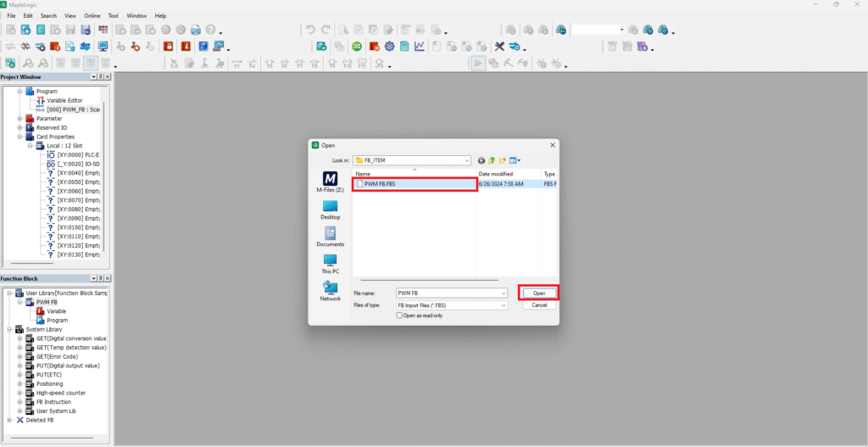This screenshot has height=447, width=868.
Task: Select This PC in Open dialog sidebar
Action: [330, 264]
